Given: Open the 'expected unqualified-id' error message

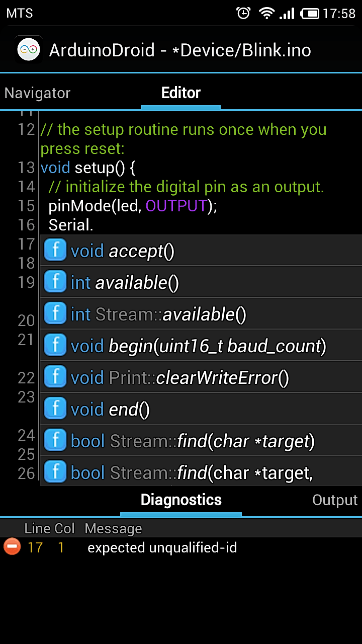Looking at the screenshot, I should click(x=162, y=547).
